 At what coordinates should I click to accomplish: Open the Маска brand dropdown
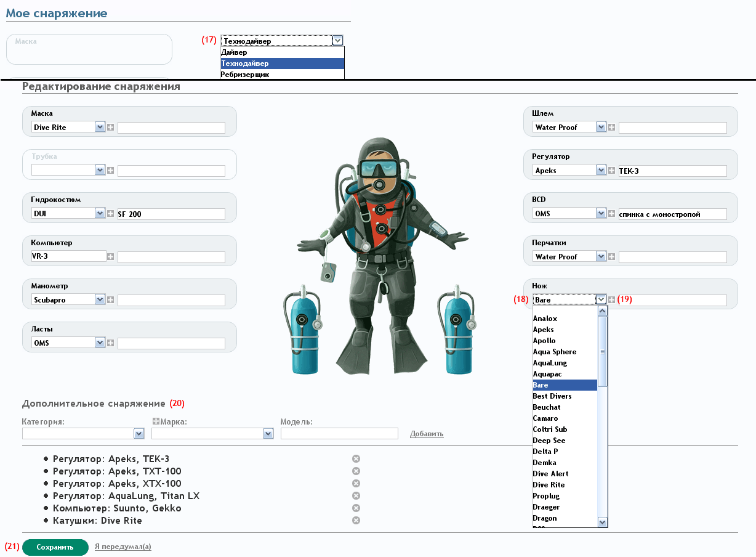[68, 127]
